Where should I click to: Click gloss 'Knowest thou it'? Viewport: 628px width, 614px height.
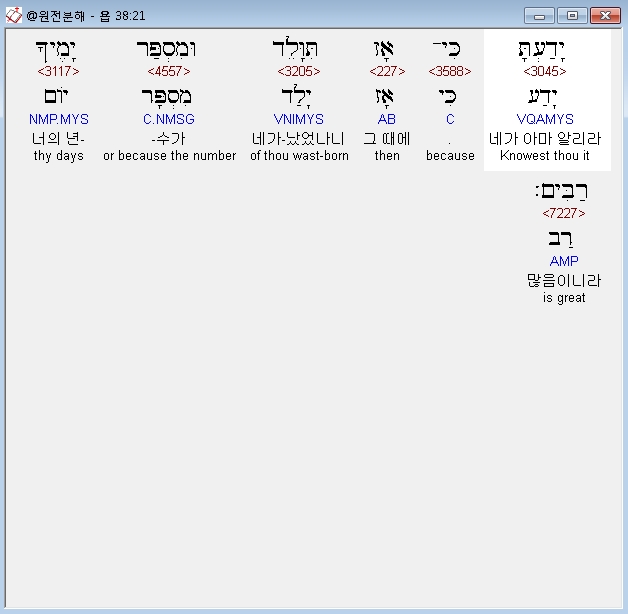[545, 155]
